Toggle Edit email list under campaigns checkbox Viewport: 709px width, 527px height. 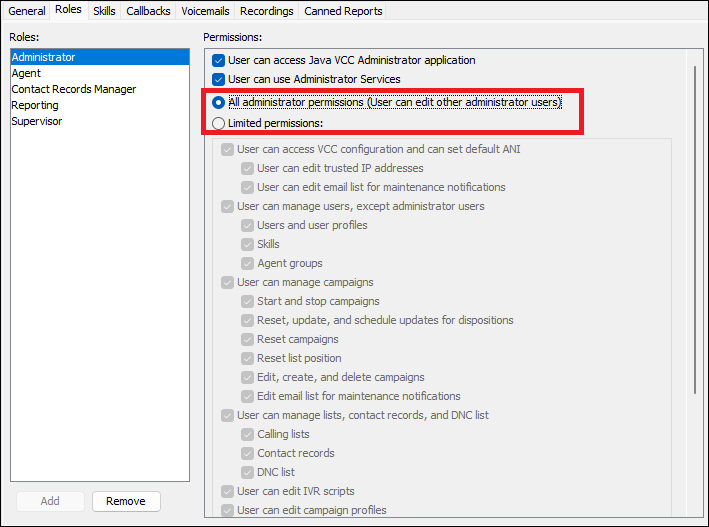point(247,396)
